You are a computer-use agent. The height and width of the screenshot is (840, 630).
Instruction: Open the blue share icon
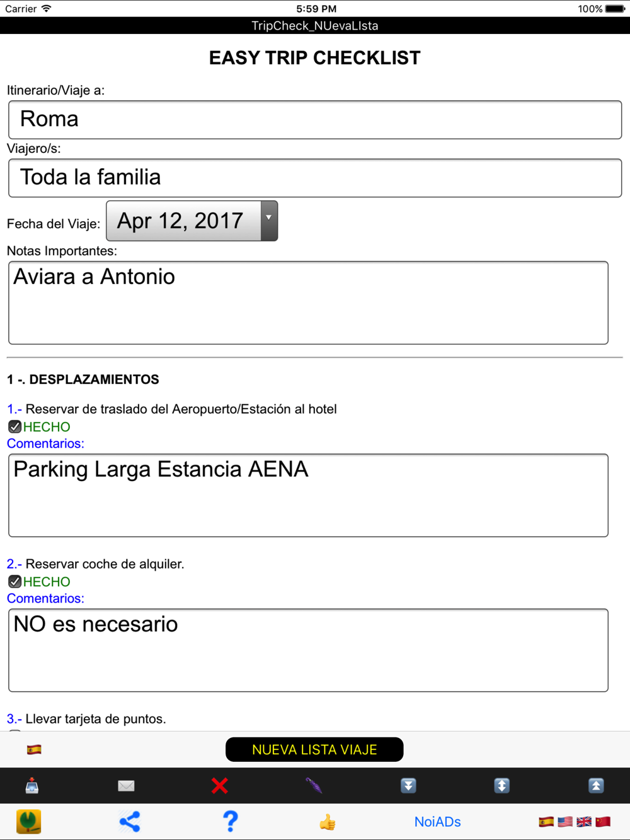point(130,822)
